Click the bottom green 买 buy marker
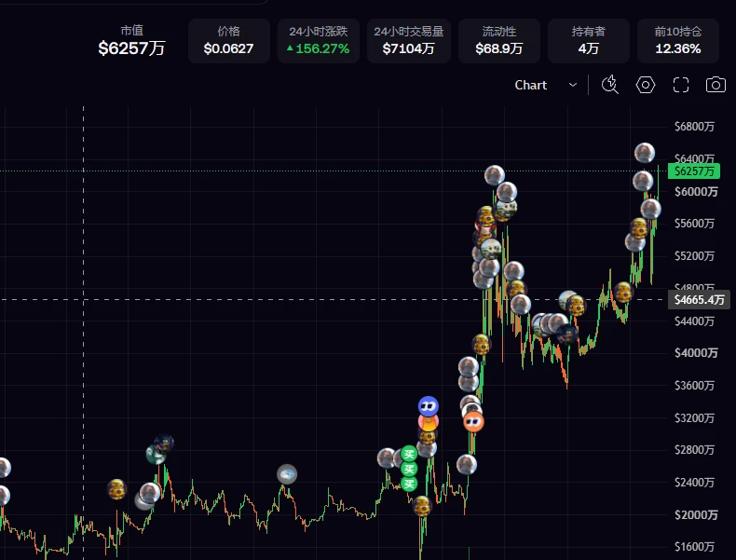This screenshot has height=560, width=736. (409, 484)
